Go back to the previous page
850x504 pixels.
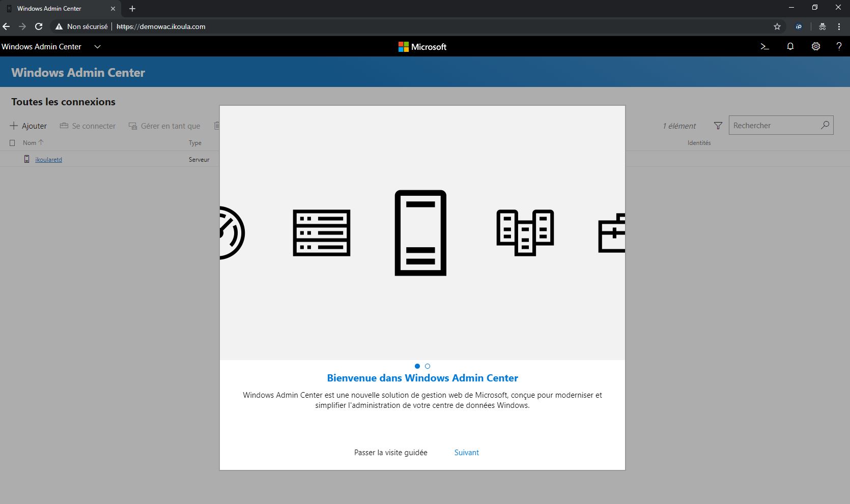(6, 26)
